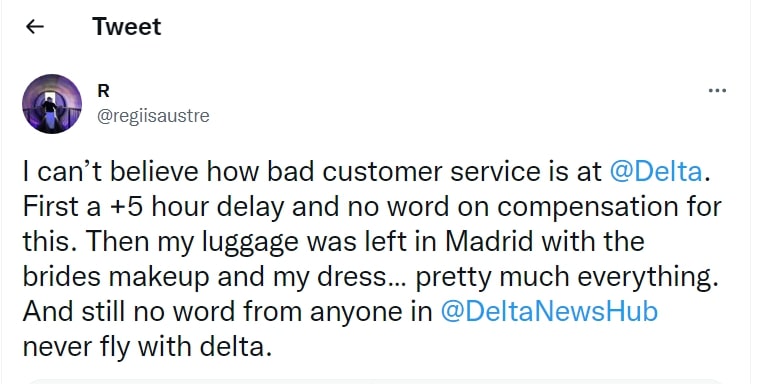Screen dimensions: 770x384
Task: Click the never fly with delta line
Action: (147, 348)
